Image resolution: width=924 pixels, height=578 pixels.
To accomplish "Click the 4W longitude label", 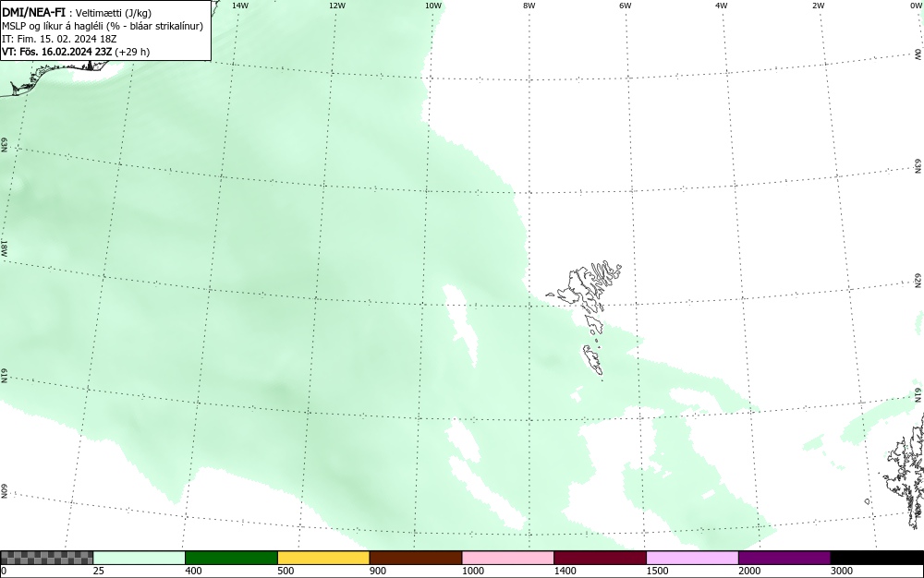I will pyautogui.click(x=722, y=6).
